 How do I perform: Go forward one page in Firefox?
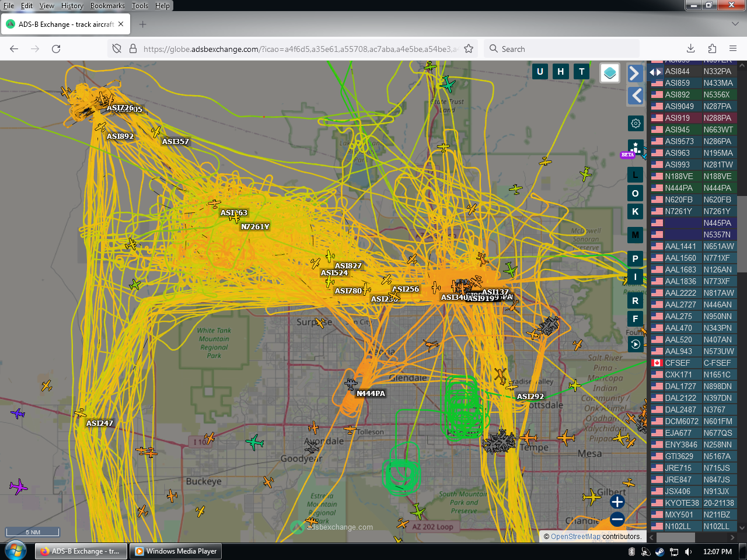click(35, 49)
